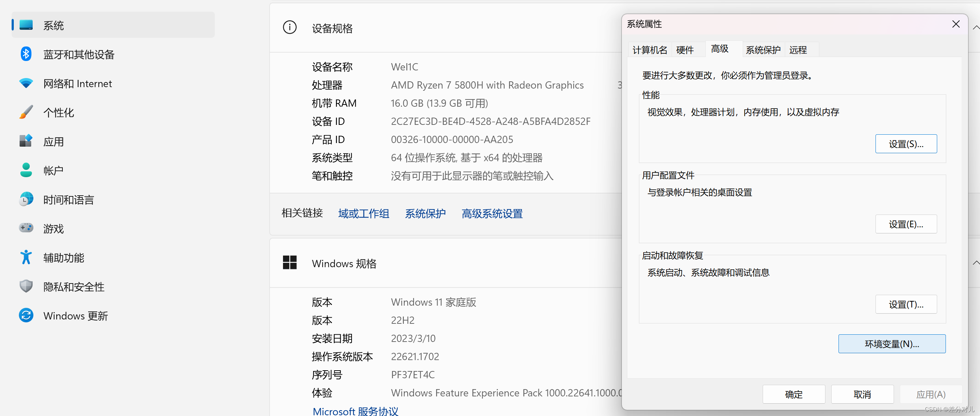Viewport: 980px width, 416px height.
Task: Open startup recovery 设置(T)... button
Action: (906, 305)
